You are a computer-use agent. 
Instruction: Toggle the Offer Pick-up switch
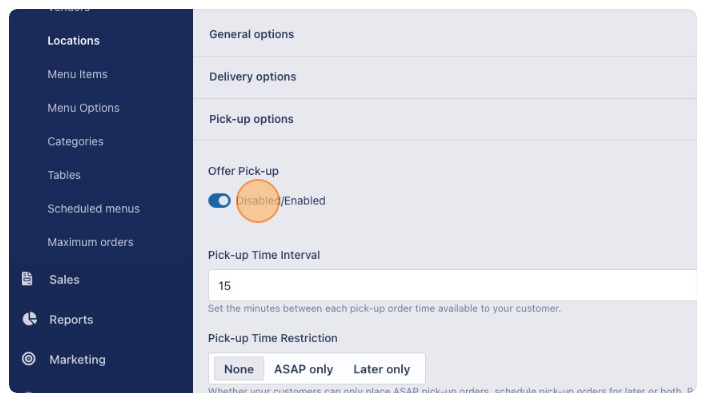[x=220, y=201]
